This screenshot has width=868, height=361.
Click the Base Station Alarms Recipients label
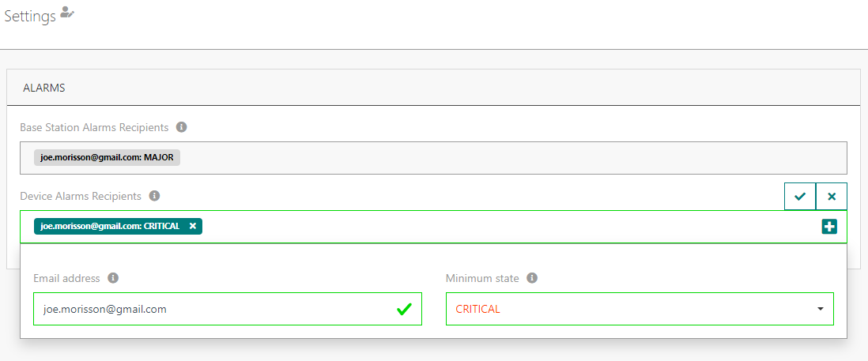coord(94,127)
